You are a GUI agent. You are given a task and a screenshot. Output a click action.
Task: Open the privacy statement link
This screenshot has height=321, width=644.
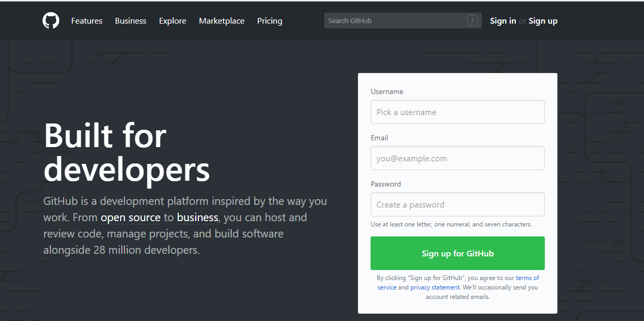435,287
